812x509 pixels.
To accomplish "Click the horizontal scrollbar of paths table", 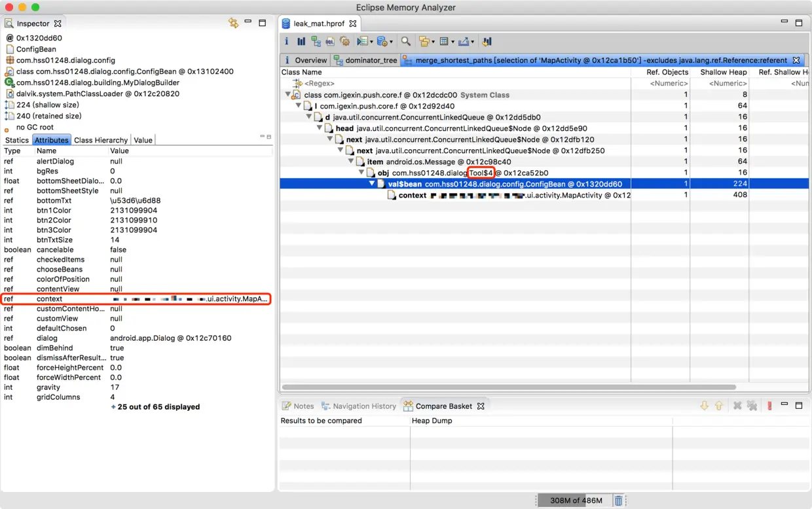I will pos(507,387).
